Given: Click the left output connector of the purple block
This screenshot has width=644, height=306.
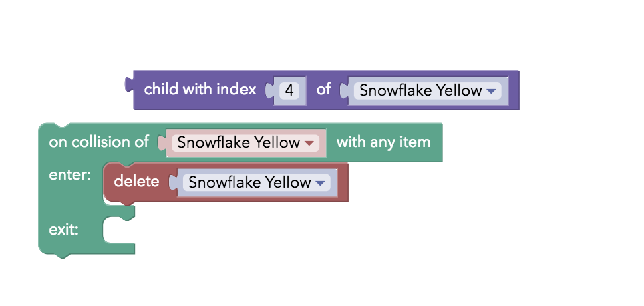Looking at the screenshot, I should pyautogui.click(x=129, y=84).
